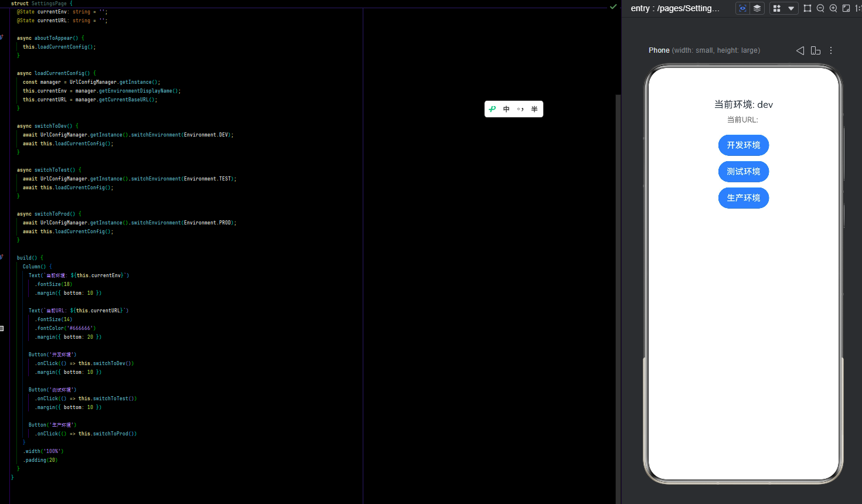Viewport: 862px width, 504px height.
Task: Open the component layers icon in previewer
Action: (757, 8)
